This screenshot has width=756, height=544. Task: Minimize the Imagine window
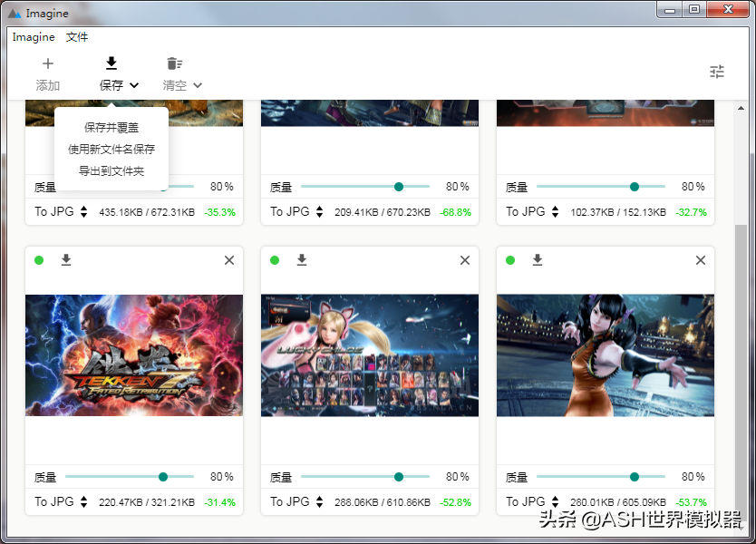(x=670, y=10)
